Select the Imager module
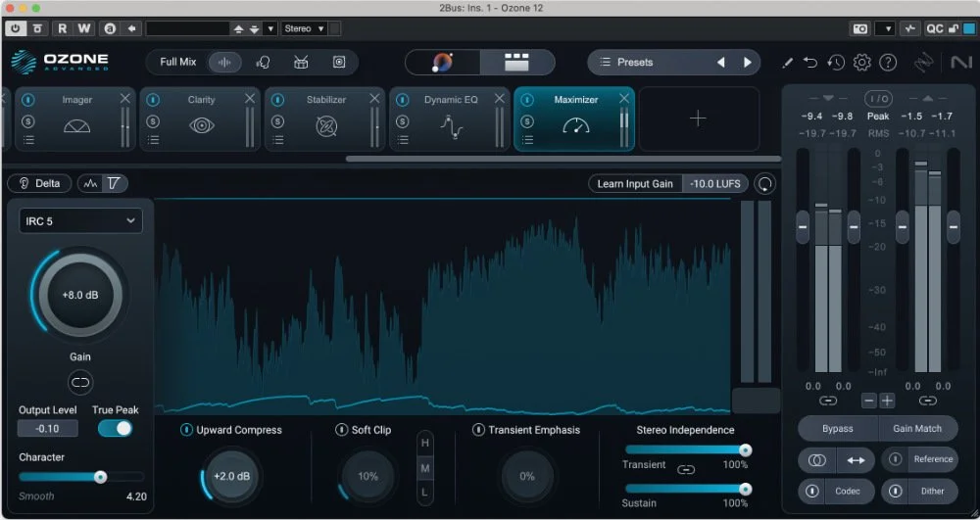This screenshot has height=520, width=980. click(75, 118)
